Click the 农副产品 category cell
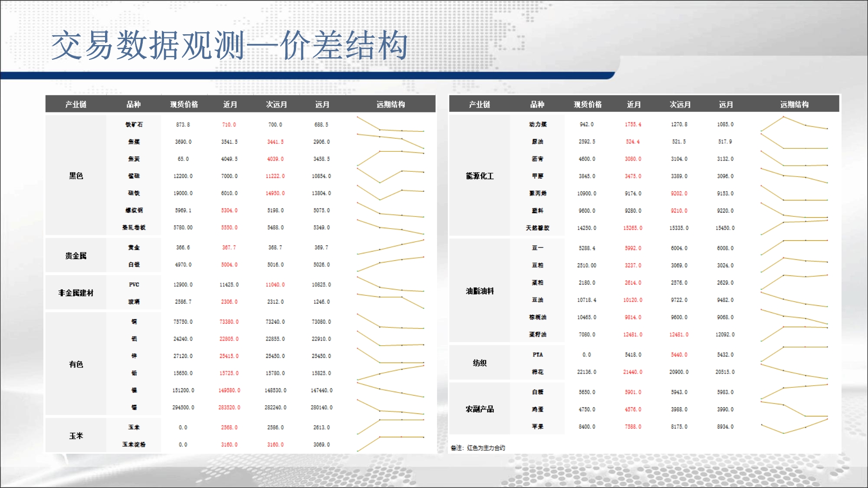Image resolution: width=868 pixels, height=488 pixels. [x=480, y=409]
